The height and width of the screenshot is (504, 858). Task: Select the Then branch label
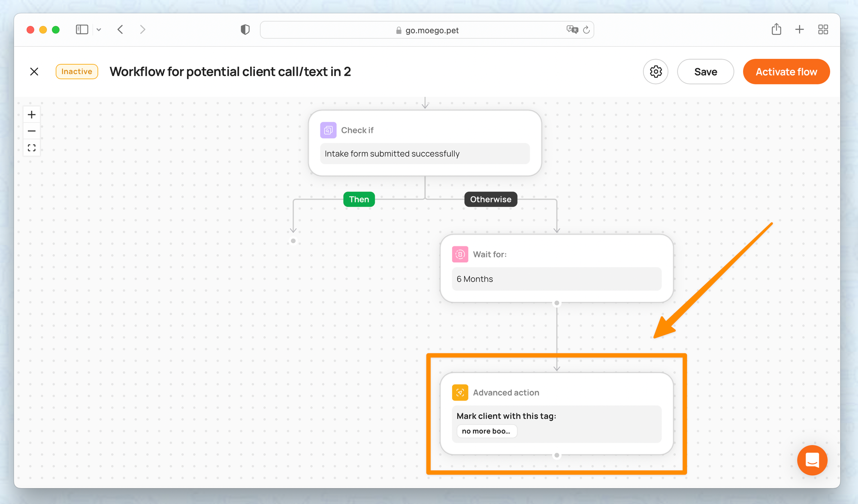pos(359,199)
